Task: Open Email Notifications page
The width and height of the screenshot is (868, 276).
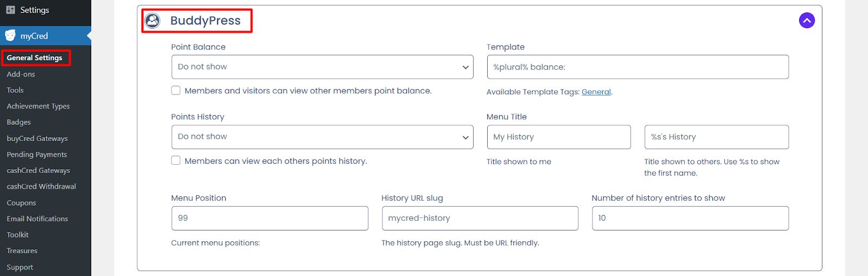Action: [x=37, y=219]
